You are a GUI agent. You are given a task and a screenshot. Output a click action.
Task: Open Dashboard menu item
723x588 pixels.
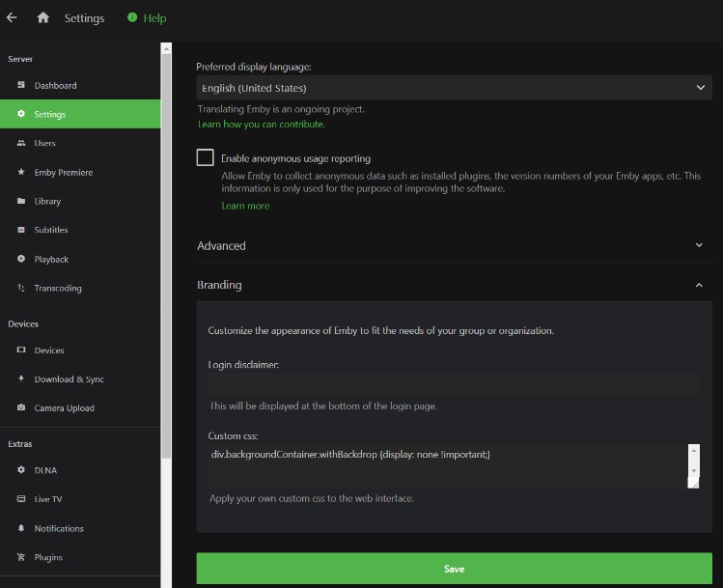(x=80, y=85)
